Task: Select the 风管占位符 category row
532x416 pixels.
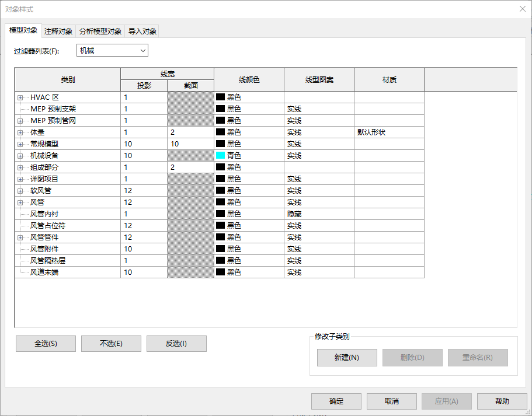Action: [220, 225]
